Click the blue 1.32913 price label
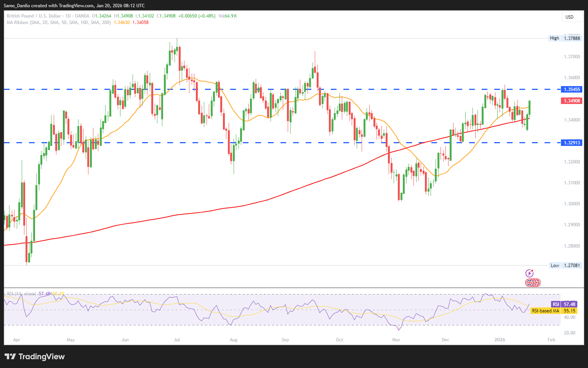The image size is (588, 368). click(572, 143)
